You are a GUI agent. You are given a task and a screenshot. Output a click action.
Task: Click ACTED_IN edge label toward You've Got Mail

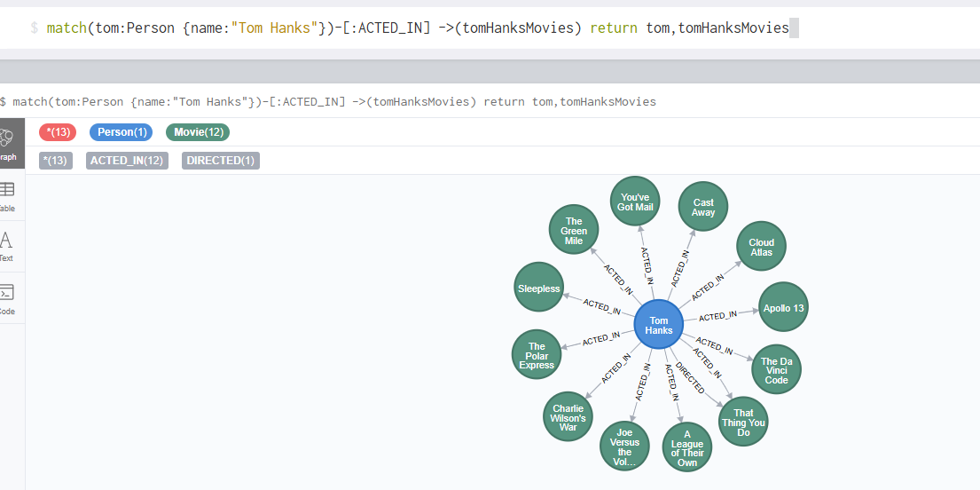[x=647, y=266]
